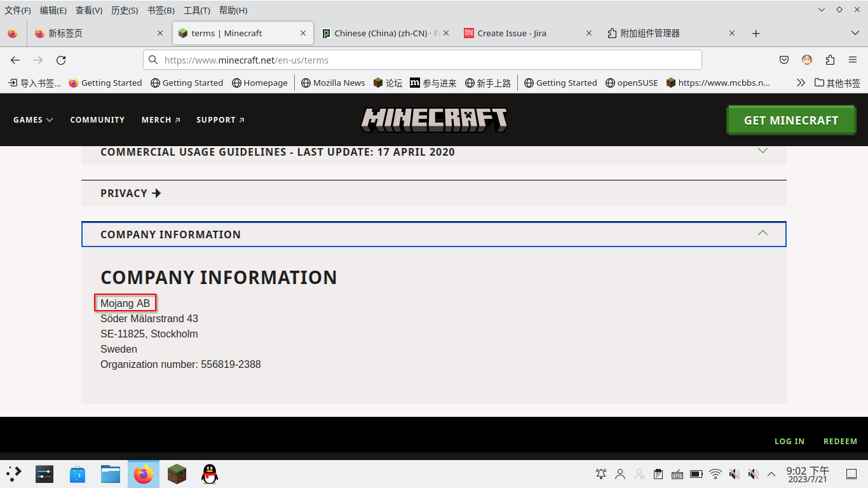Close the 附加组件管理器 tab
868x488 pixels.
coord(732,33)
